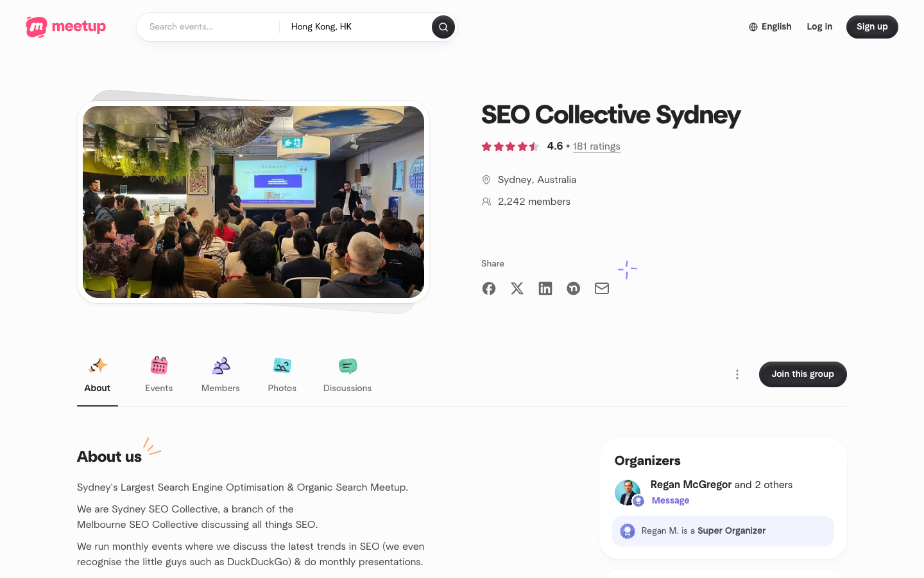Viewport: 924px width, 578px height.
Task: Focus the Search events input field
Action: (209, 27)
